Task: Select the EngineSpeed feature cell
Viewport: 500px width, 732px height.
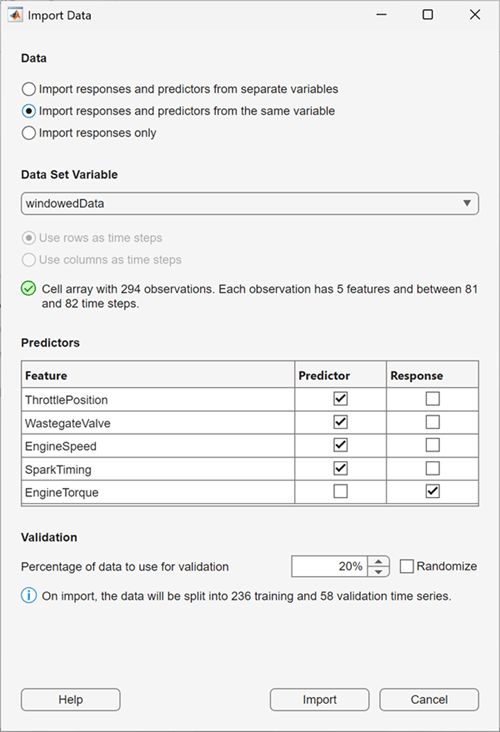Action: (158, 446)
